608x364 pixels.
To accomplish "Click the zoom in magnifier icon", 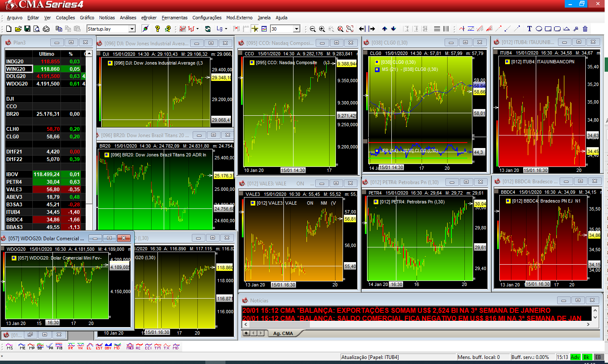I will click(322, 29).
